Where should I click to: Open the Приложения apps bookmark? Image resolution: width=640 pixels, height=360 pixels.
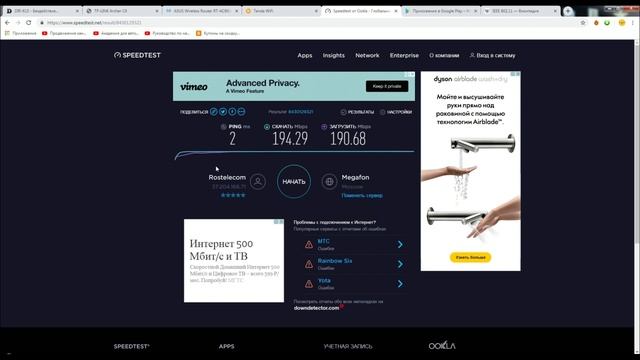(20, 33)
